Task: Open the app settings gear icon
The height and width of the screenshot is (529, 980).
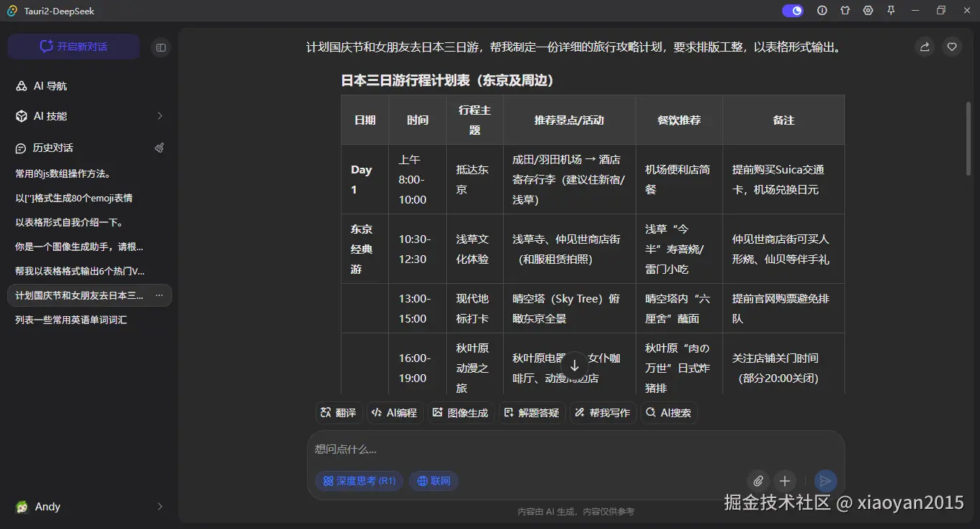Action: click(867, 10)
